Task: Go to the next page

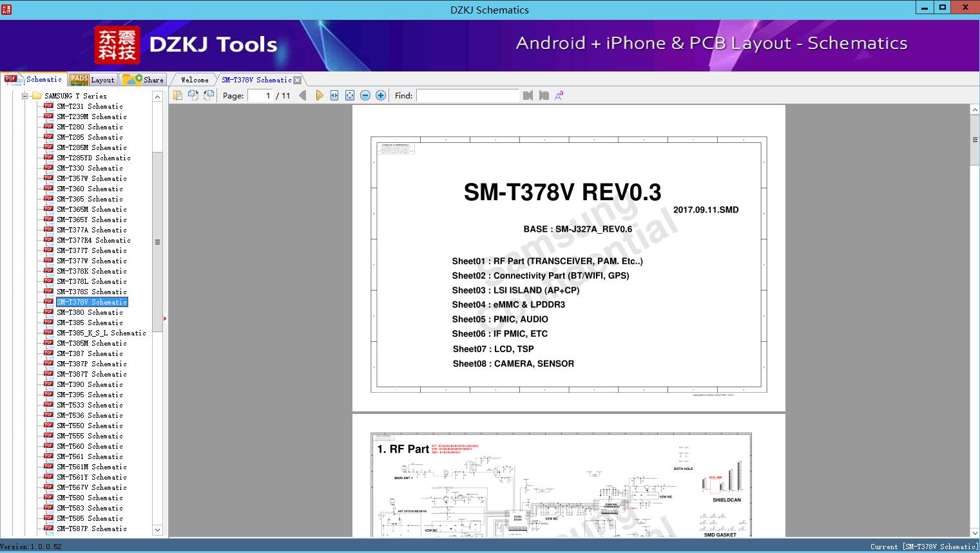Action: [319, 95]
